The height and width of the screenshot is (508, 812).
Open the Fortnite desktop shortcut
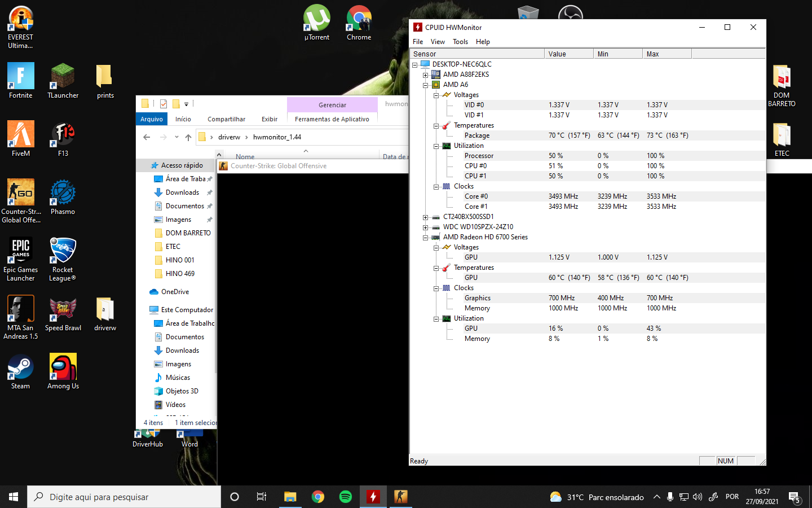21,80
